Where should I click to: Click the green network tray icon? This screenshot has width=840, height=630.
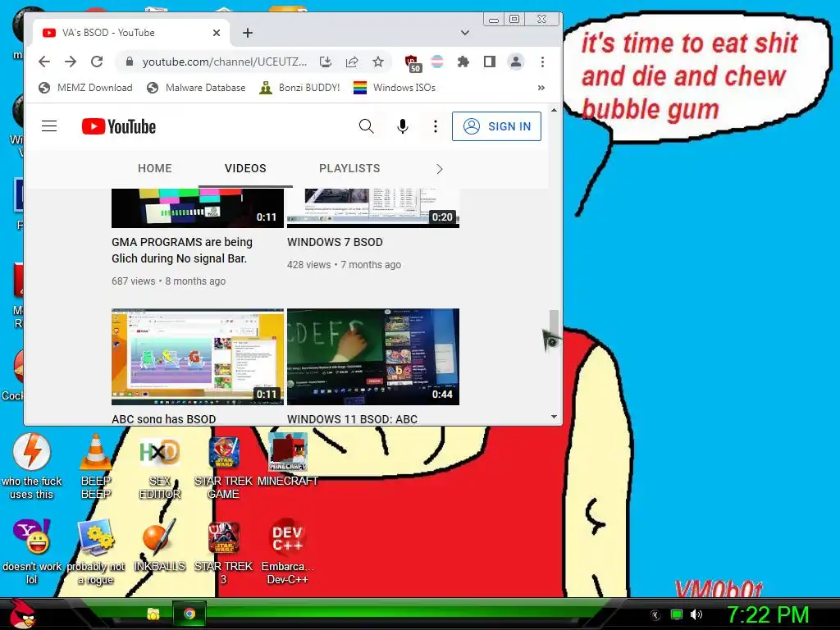click(677, 614)
